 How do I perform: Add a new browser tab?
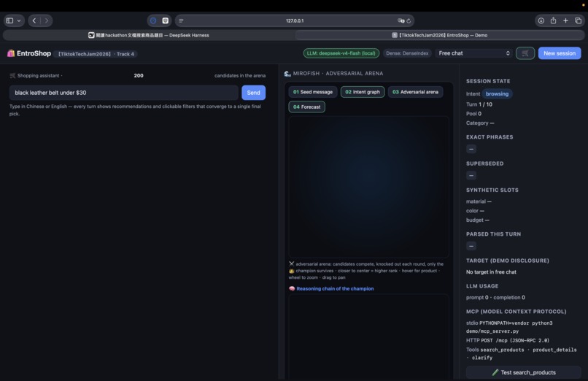(565, 20)
